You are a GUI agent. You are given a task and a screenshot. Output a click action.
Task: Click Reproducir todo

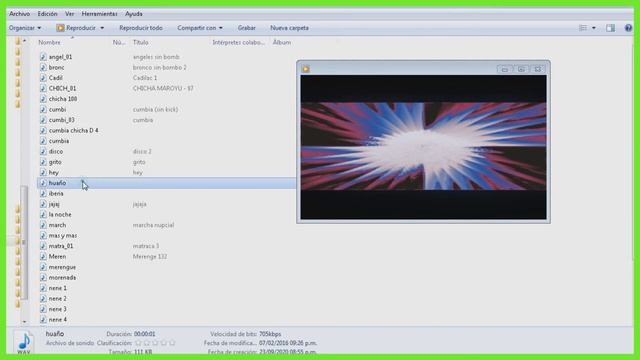[141, 28]
